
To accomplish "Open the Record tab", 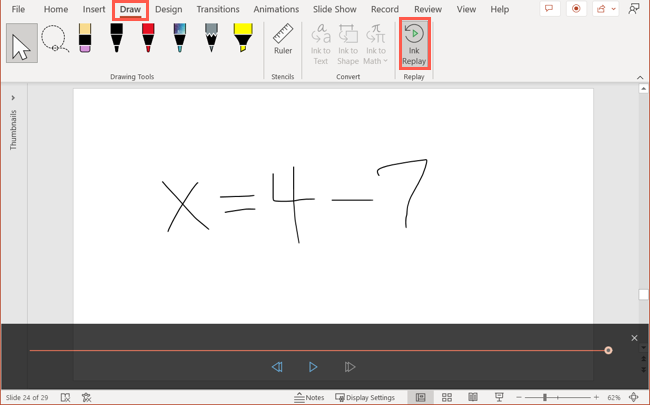I will tap(385, 9).
